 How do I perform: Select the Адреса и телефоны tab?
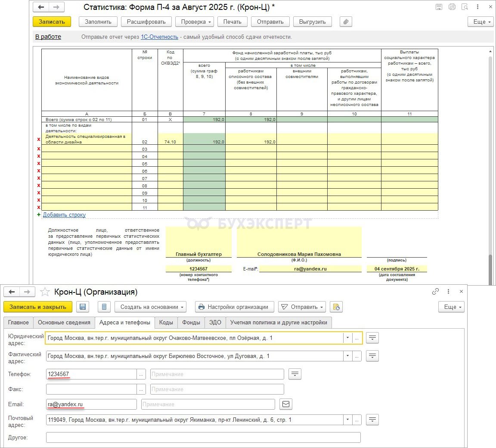[124, 322]
